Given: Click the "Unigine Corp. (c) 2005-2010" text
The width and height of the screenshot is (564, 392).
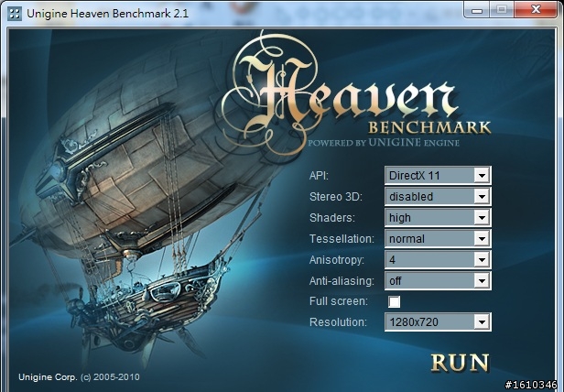Looking at the screenshot, I should coord(79,376).
